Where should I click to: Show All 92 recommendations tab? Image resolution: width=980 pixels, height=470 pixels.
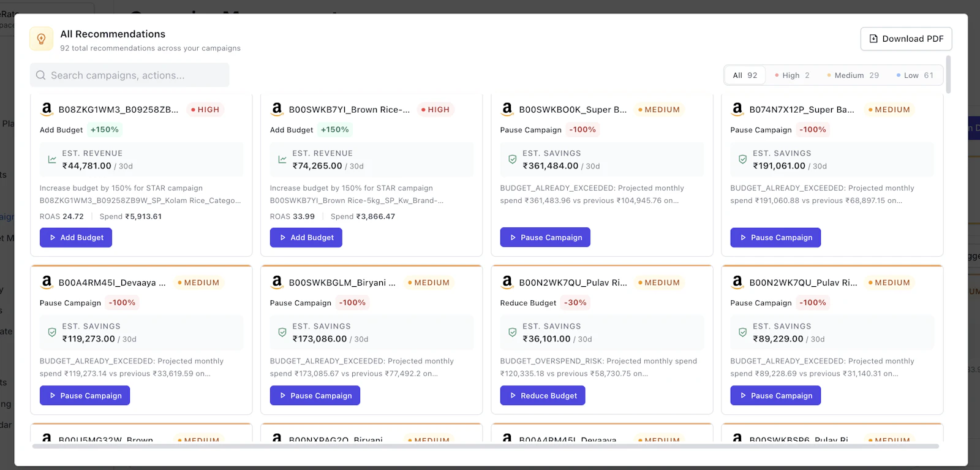[745, 75]
